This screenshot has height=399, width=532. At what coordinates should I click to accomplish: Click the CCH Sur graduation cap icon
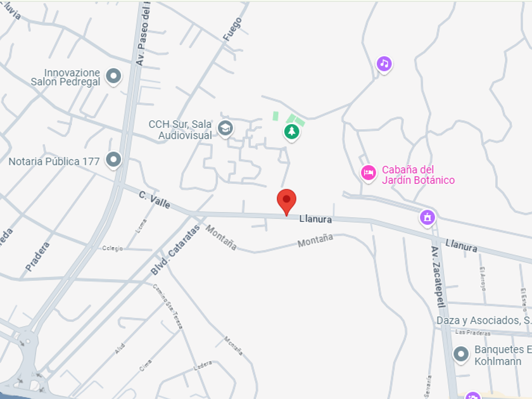tap(225, 129)
